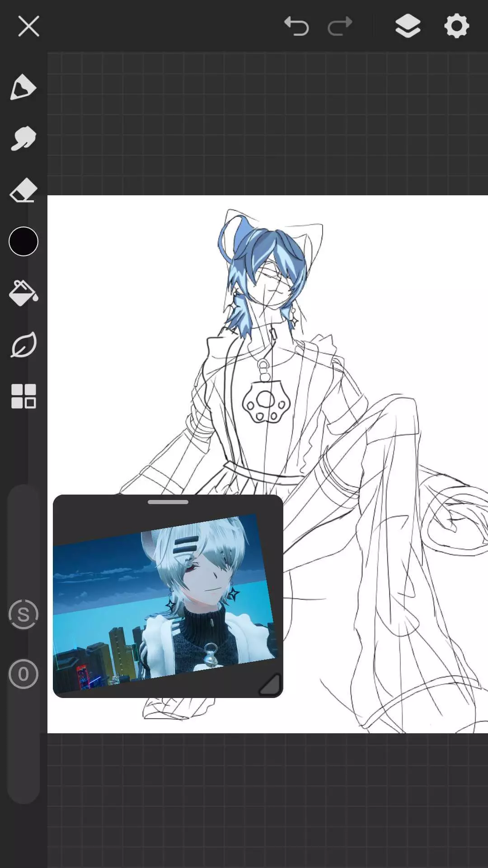488x868 pixels.
Task: Pick the paint bucket fill tool
Action: coord(23,293)
